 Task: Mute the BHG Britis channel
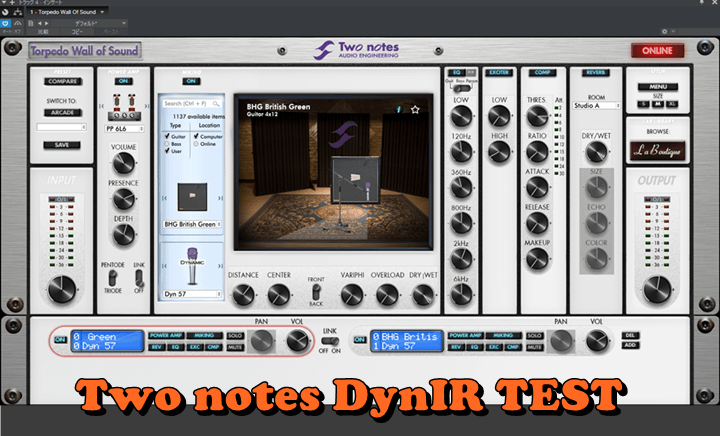[534, 347]
